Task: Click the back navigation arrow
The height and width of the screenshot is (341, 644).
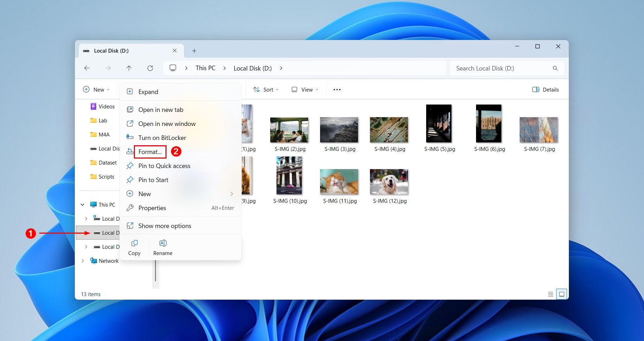Action: [x=87, y=68]
